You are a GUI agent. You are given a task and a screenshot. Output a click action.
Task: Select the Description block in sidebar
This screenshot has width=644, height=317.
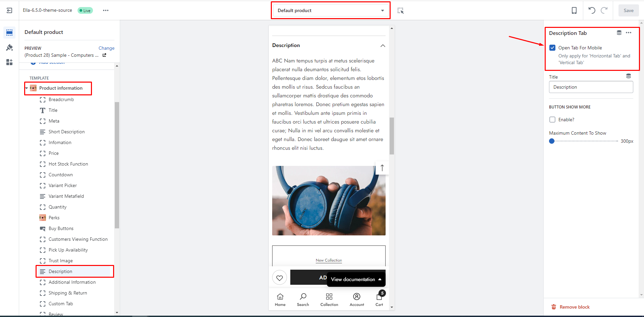click(x=75, y=271)
